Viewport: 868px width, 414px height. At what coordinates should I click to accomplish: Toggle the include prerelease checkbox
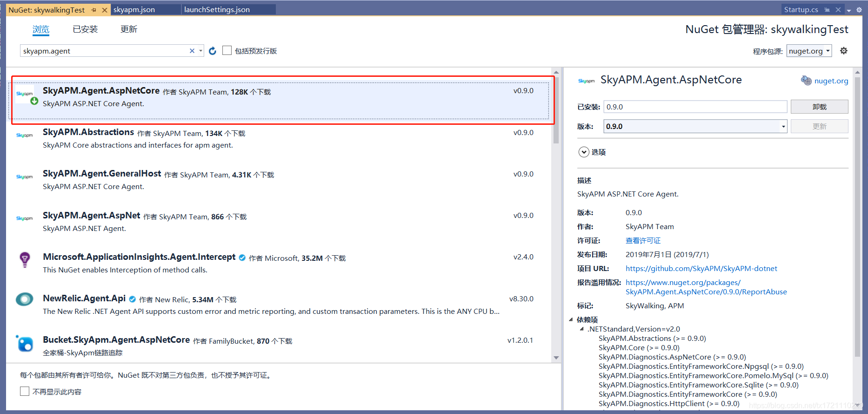(227, 50)
